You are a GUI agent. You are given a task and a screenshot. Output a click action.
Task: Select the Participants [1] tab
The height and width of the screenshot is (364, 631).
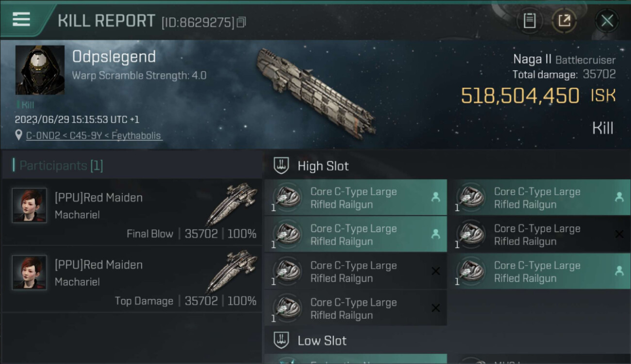tap(61, 165)
